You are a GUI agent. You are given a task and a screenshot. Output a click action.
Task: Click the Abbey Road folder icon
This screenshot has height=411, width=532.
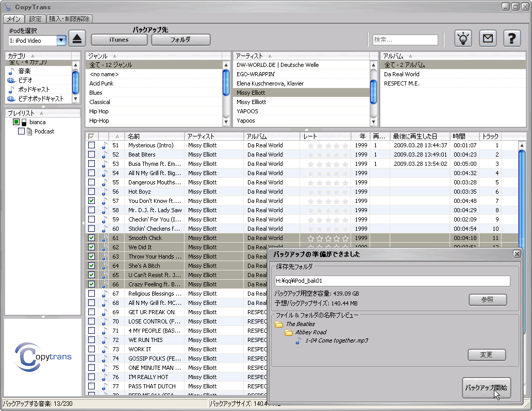289,332
